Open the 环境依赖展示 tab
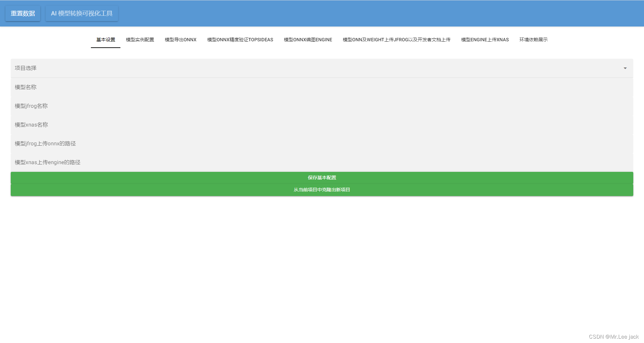The image size is (644, 343). click(534, 40)
